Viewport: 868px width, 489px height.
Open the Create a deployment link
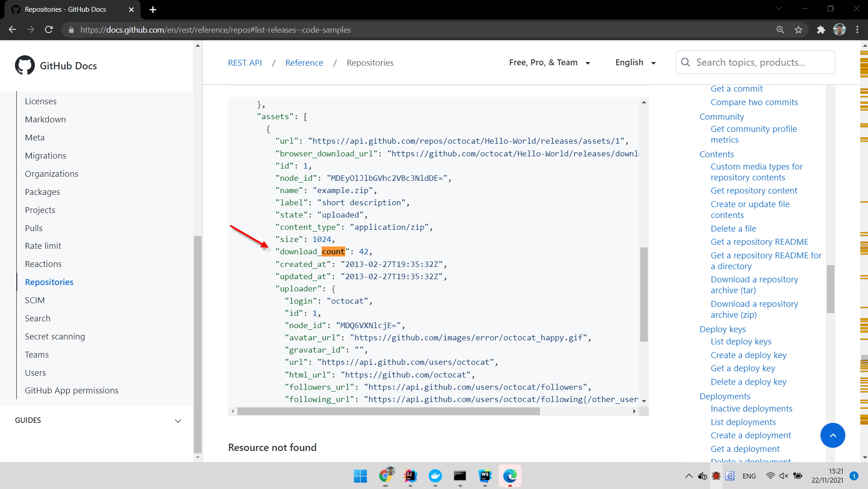(x=751, y=435)
